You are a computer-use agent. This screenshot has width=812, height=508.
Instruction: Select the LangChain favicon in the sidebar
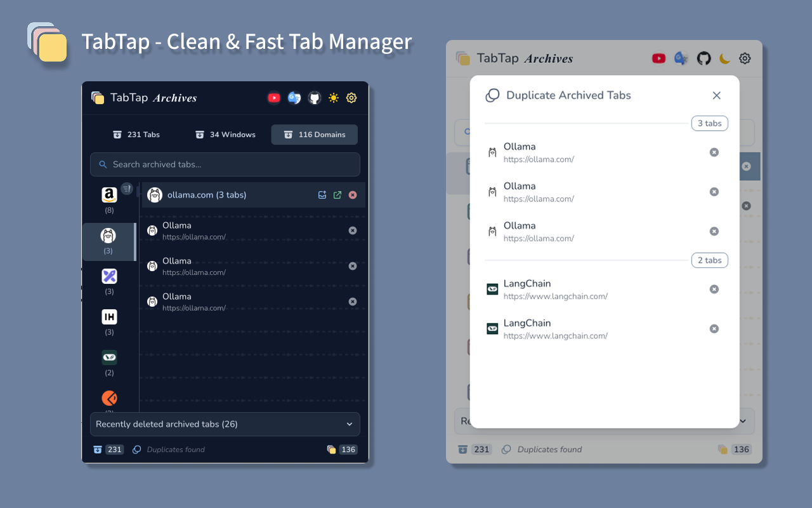click(108, 358)
